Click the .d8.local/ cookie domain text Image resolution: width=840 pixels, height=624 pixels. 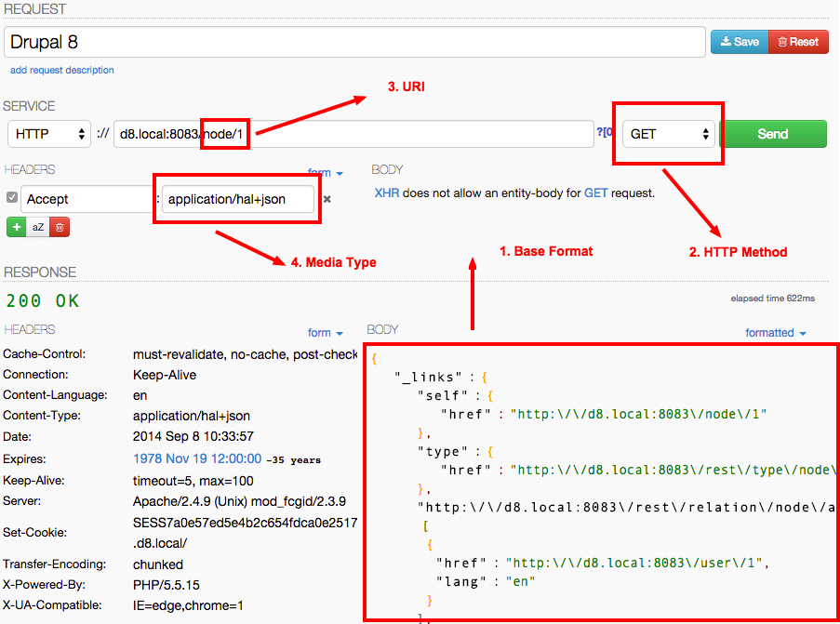click(x=160, y=543)
